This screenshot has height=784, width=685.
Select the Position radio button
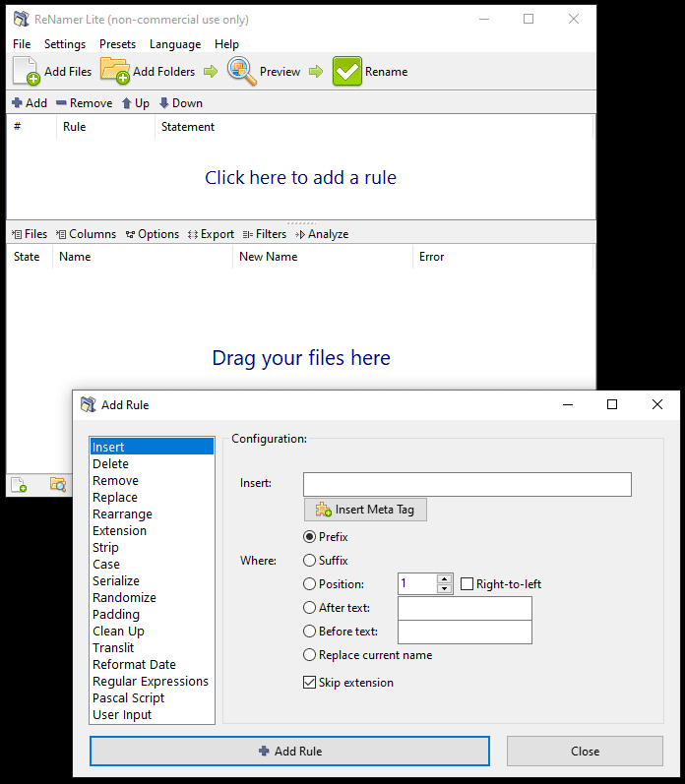[310, 584]
